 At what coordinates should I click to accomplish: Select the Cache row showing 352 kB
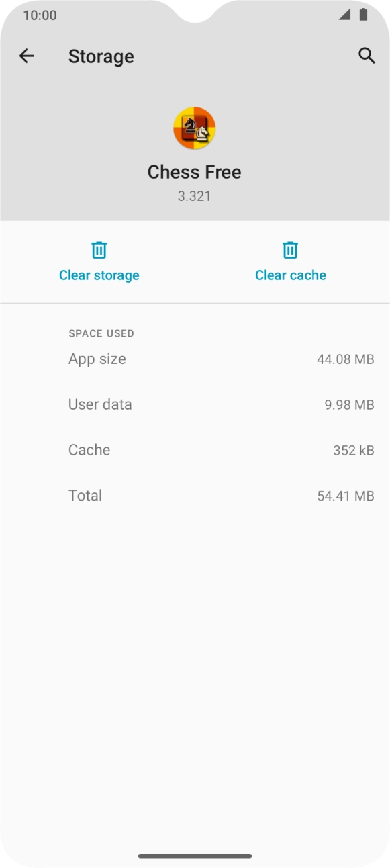(x=195, y=450)
